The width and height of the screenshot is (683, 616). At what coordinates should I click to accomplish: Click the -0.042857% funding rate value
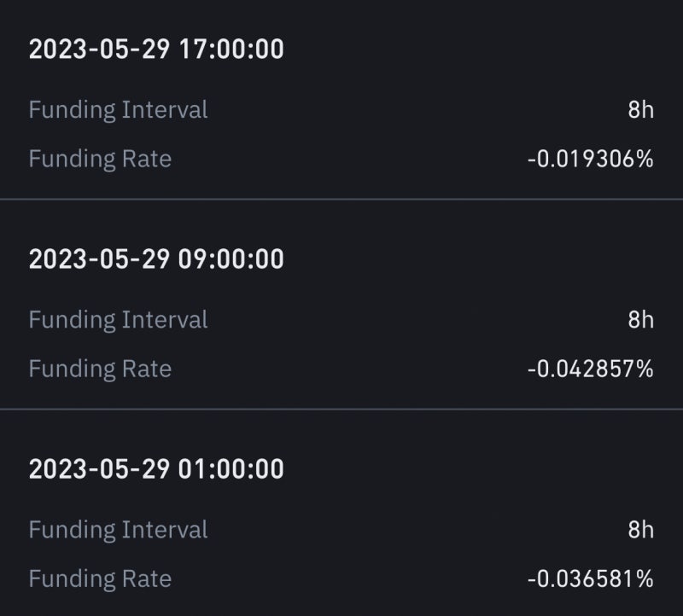click(590, 369)
